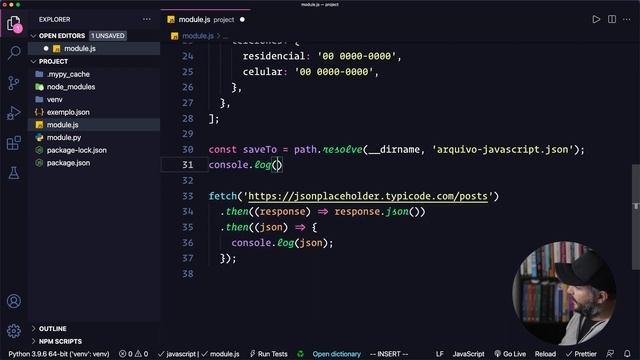This screenshot has width=640, height=360.
Task: Click the EXPLORER panel title
Action: click(54, 19)
